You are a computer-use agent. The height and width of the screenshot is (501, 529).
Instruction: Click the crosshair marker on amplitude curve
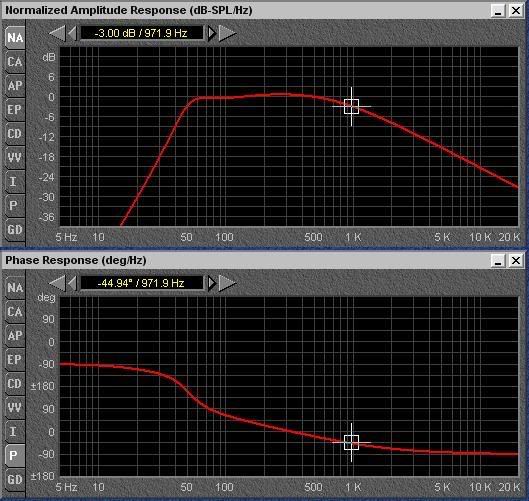352,107
